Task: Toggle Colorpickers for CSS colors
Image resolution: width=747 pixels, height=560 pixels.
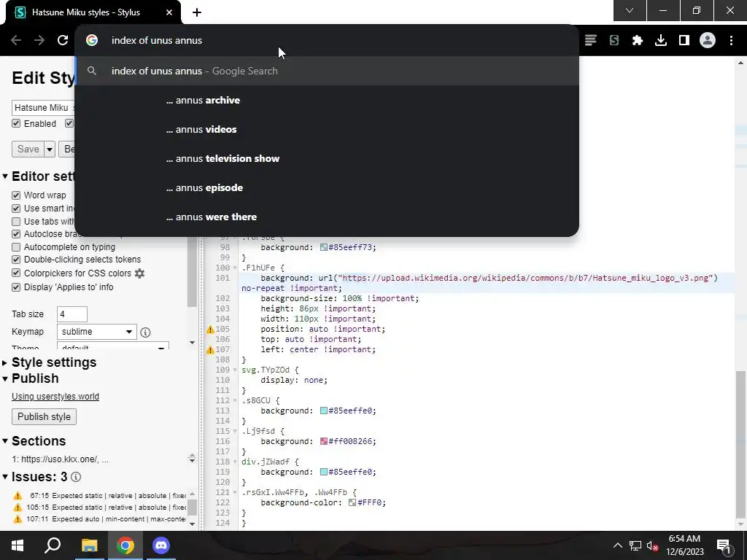Action: tap(16, 273)
